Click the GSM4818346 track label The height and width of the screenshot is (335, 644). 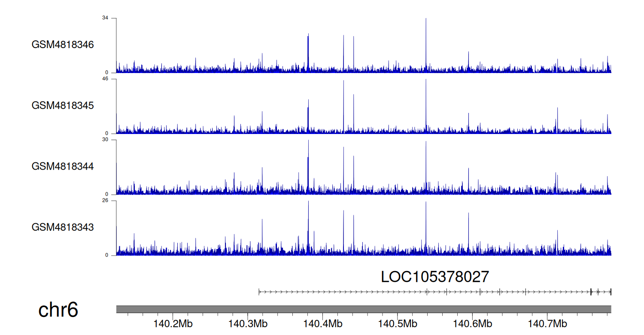[x=63, y=45]
